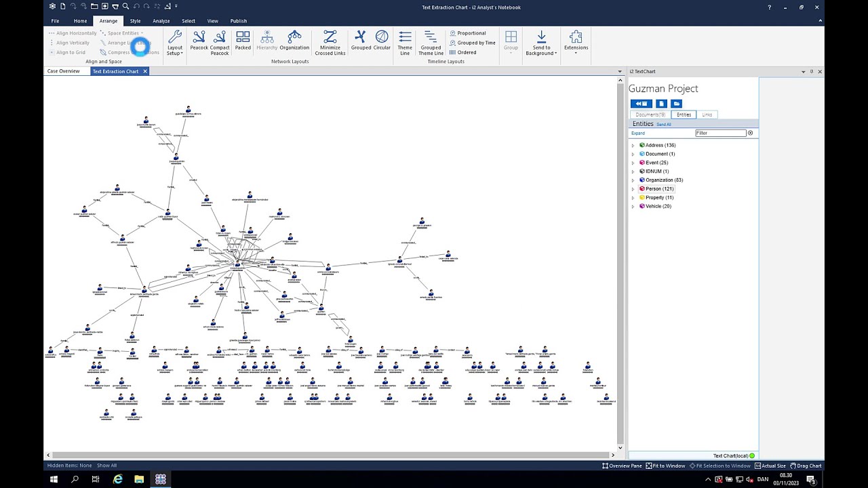The image size is (868, 488).
Task: Apply the Circular layout
Action: [382, 41]
